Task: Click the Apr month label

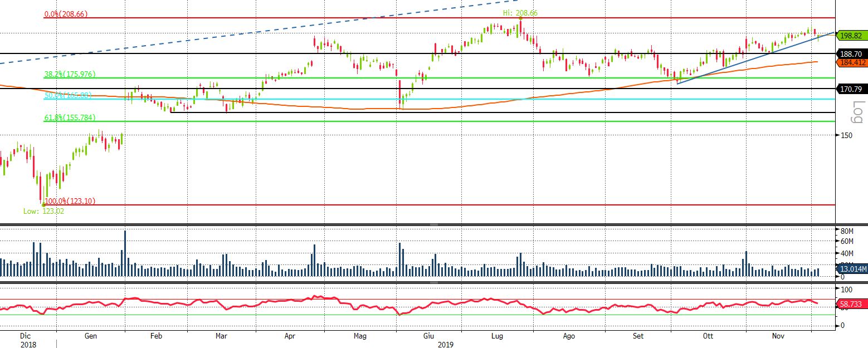Action: click(x=290, y=336)
